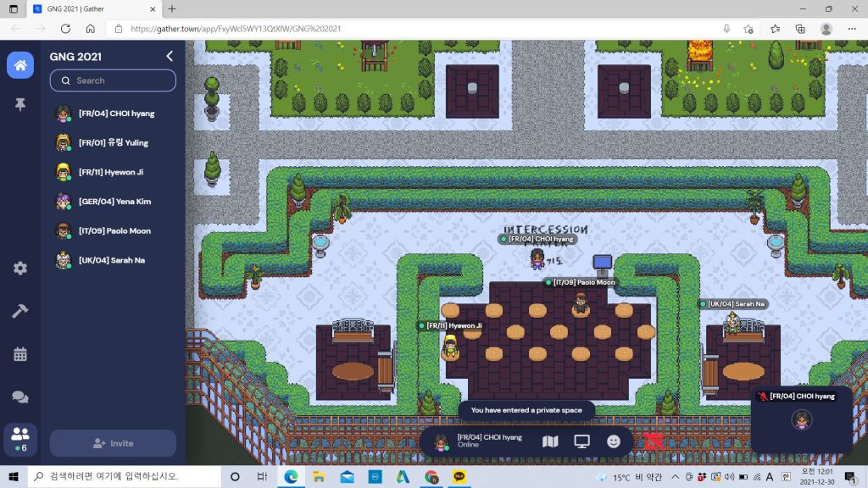Open Gather settings gear icon
This screenshot has height=488, width=868.
[x=20, y=268]
